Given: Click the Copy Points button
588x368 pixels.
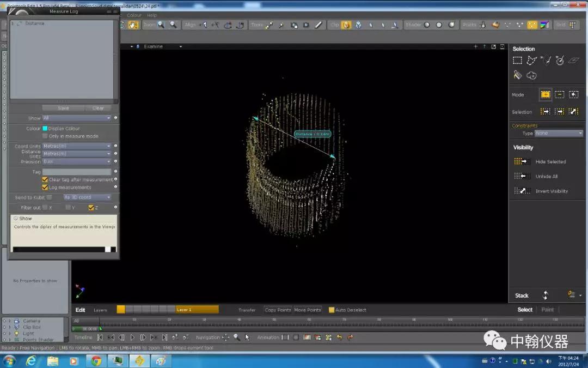Looking at the screenshot, I should (278, 310).
